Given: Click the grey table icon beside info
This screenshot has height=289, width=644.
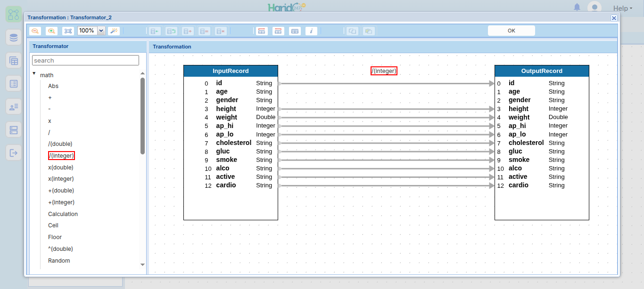Looking at the screenshot, I should [x=295, y=31].
